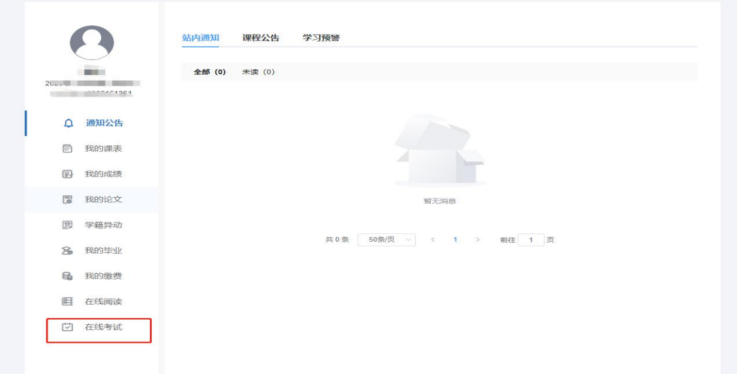The width and height of the screenshot is (737, 374).
Task: Open the 我的成绩 menu item
Action: (92, 174)
